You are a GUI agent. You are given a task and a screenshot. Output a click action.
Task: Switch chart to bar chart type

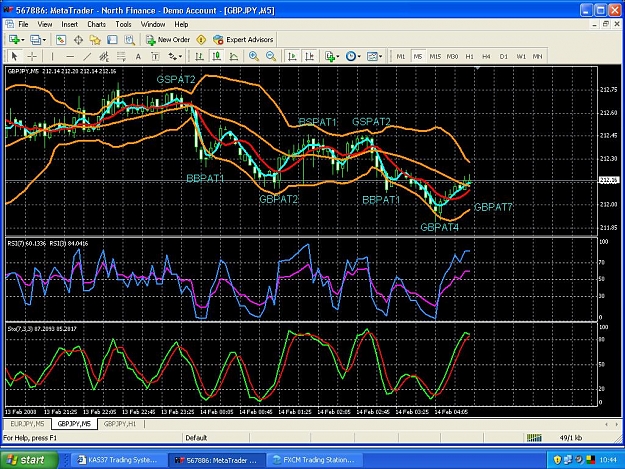[x=199, y=57]
